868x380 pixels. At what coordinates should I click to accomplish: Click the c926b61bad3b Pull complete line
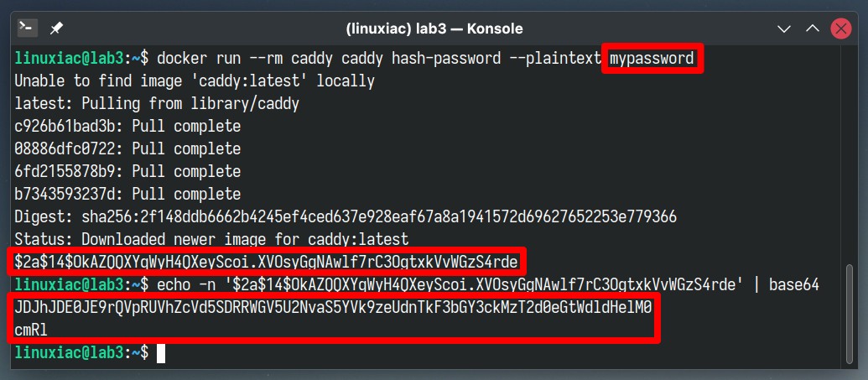point(127,127)
